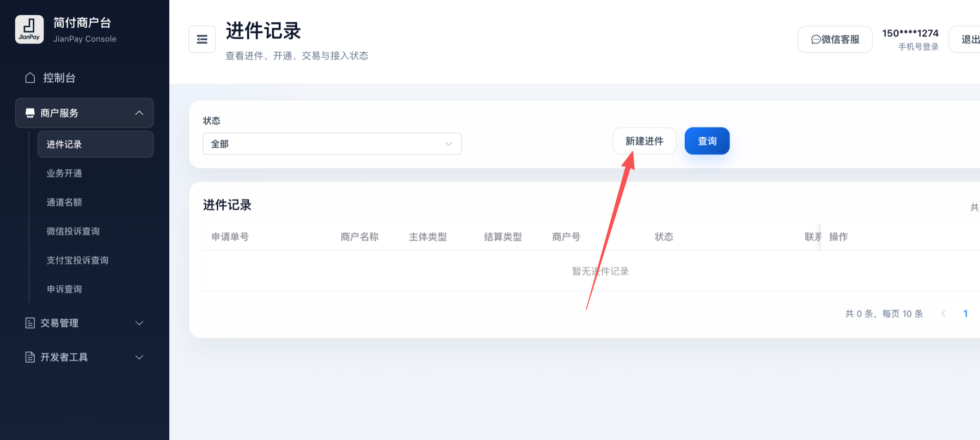Click the home icon beside 控制台

click(x=30, y=78)
